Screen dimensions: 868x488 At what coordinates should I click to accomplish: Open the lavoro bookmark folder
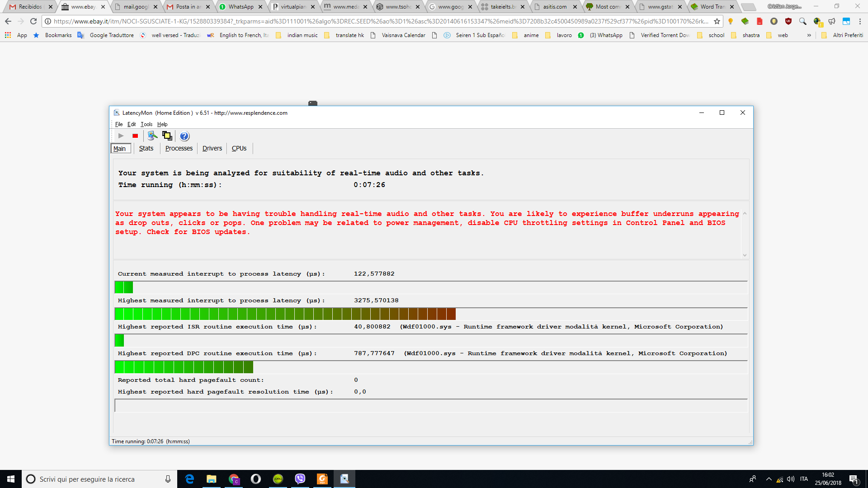[x=558, y=35]
